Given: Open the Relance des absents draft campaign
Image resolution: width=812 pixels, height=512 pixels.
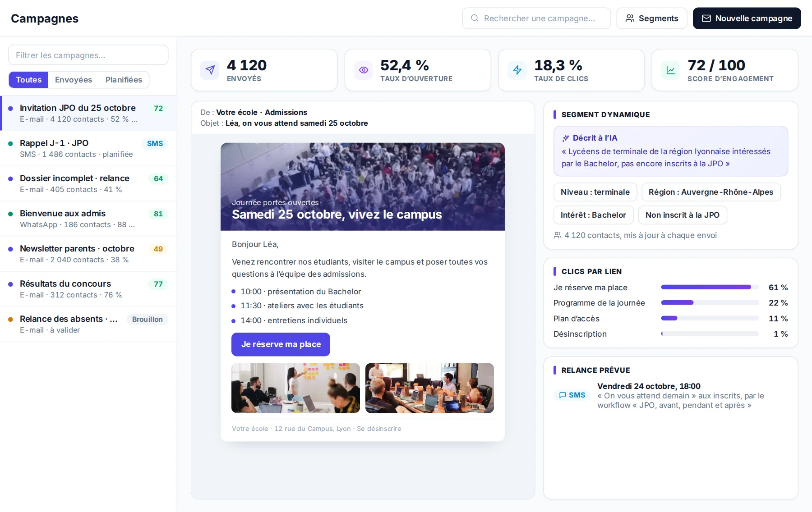Looking at the screenshot, I should tap(88, 324).
